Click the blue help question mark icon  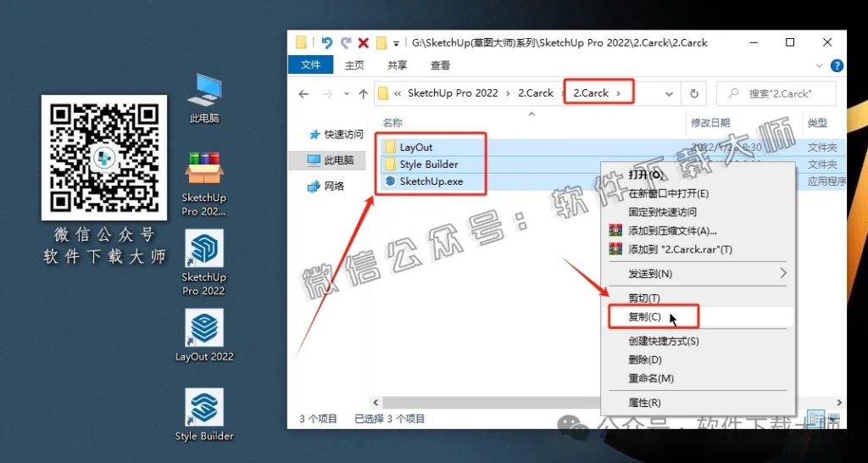click(x=837, y=65)
